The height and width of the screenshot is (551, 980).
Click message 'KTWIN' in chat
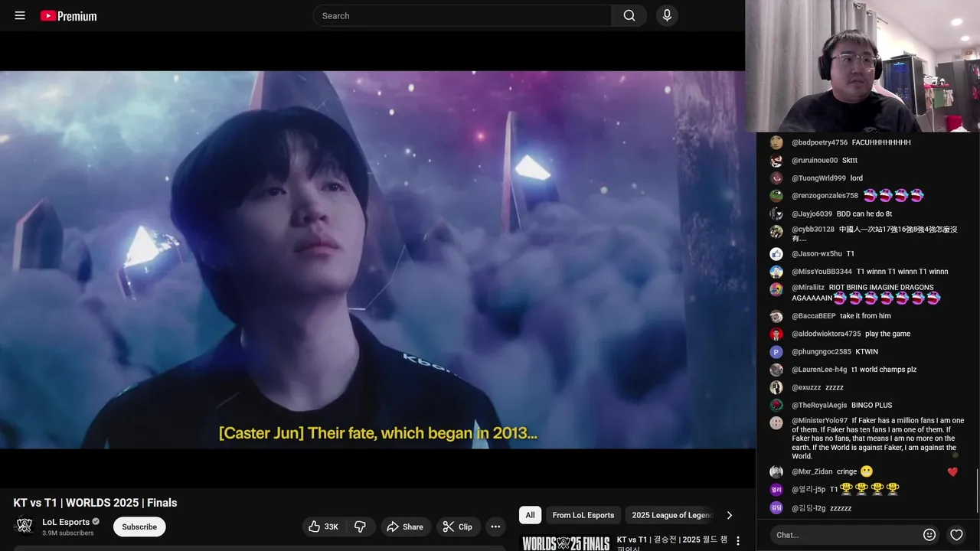coord(867,352)
